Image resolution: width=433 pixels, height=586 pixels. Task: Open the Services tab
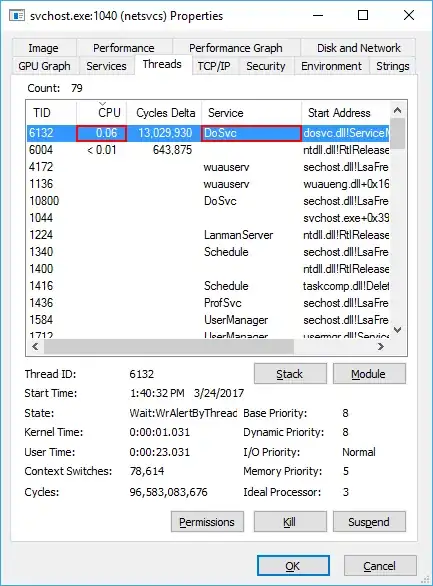click(106, 66)
